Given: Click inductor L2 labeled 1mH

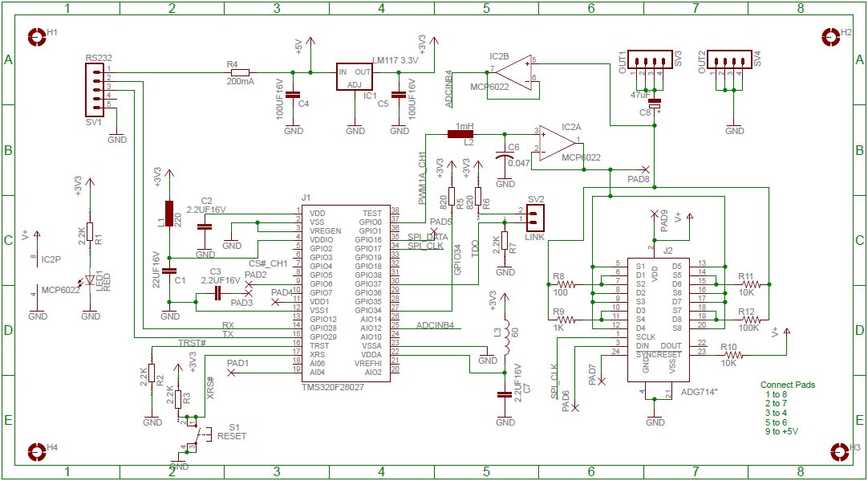Looking at the screenshot, I should (460, 133).
